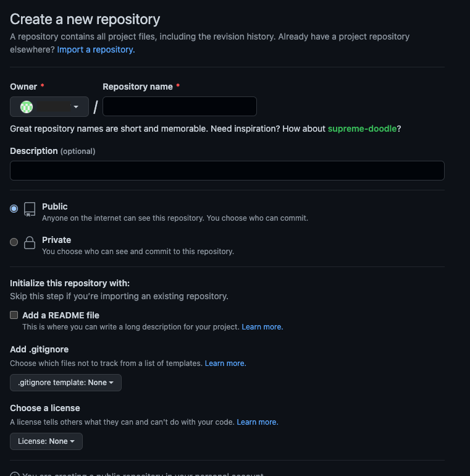Open the License dropdown
Image resolution: width=470 pixels, height=476 pixels.
[46, 441]
